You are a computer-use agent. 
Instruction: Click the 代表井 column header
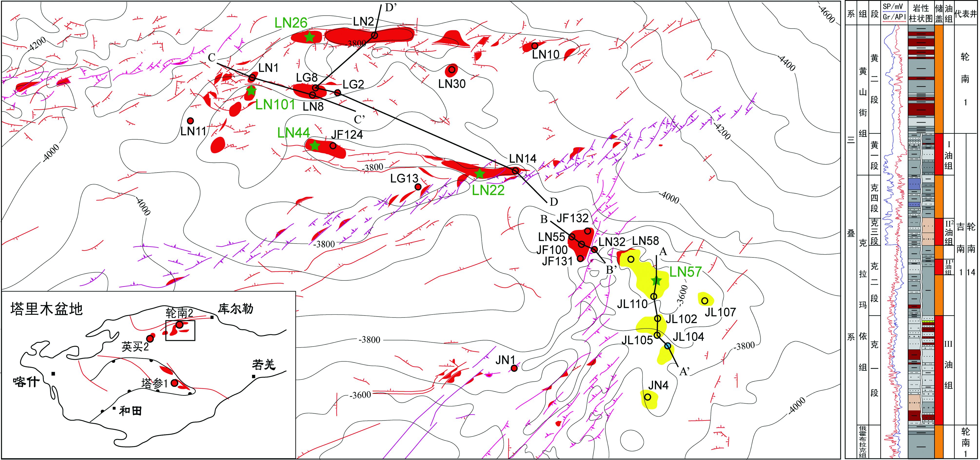click(x=966, y=14)
